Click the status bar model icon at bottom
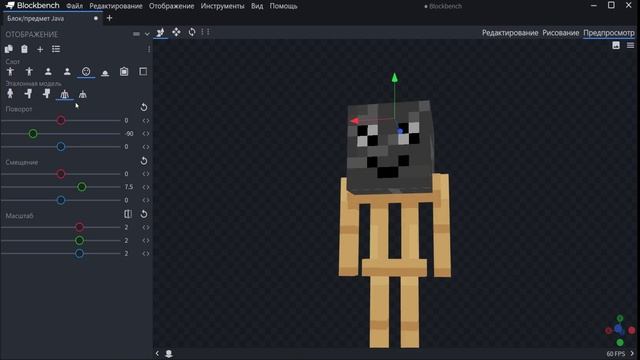The height and width of the screenshot is (360, 640). coord(169,353)
